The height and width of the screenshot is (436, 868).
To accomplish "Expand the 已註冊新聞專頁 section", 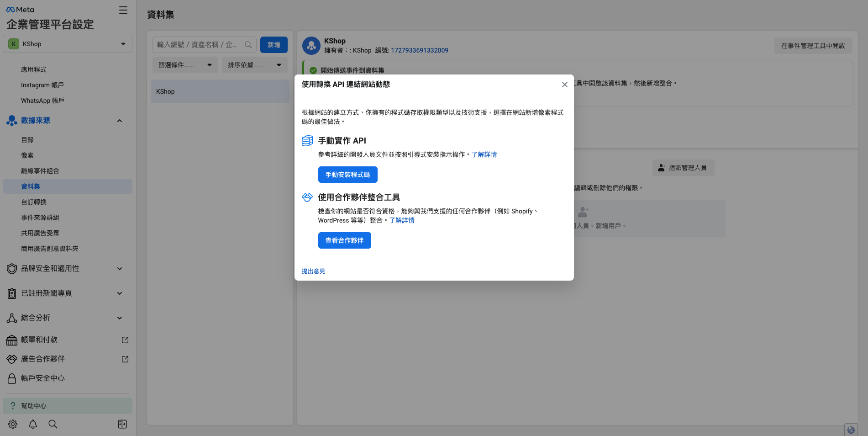I will [120, 293].
